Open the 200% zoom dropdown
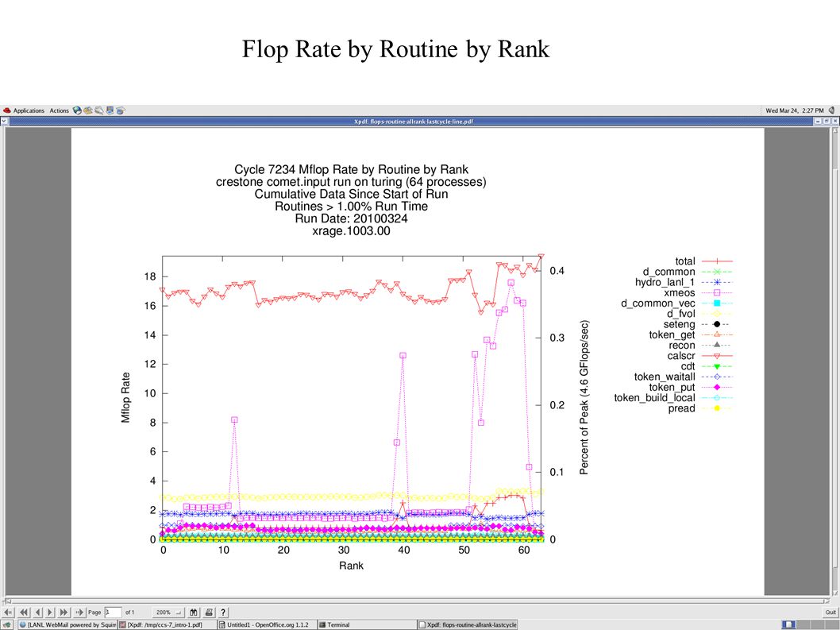This screenshot has width=840, height=630. click(x=168, y=612)
